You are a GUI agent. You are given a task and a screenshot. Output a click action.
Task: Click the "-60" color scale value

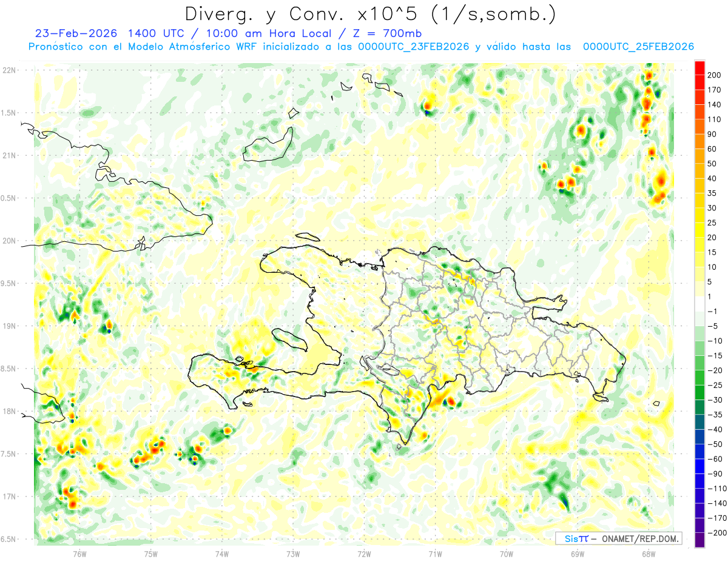pos(714,459)
